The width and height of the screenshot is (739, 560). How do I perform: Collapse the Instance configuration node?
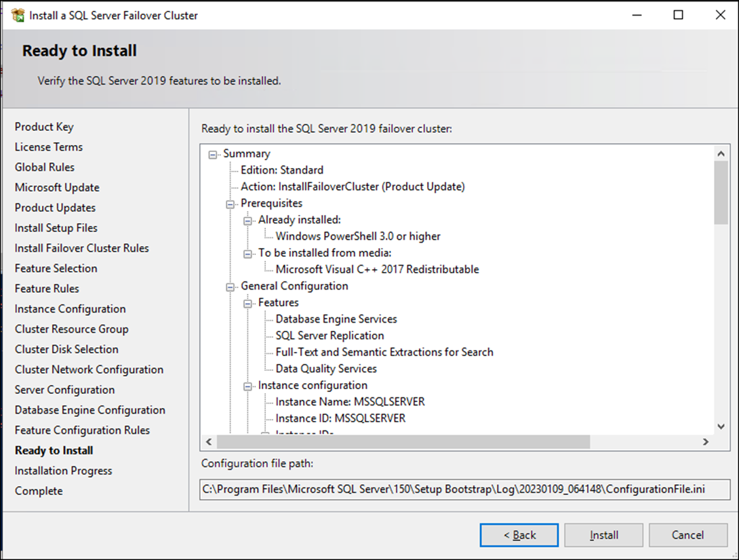coord(247,386)
